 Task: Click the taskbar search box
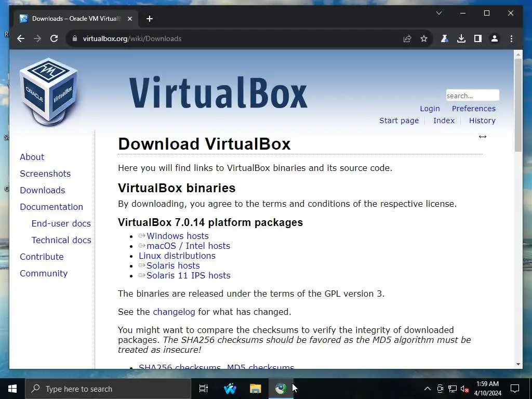(108, 389)
